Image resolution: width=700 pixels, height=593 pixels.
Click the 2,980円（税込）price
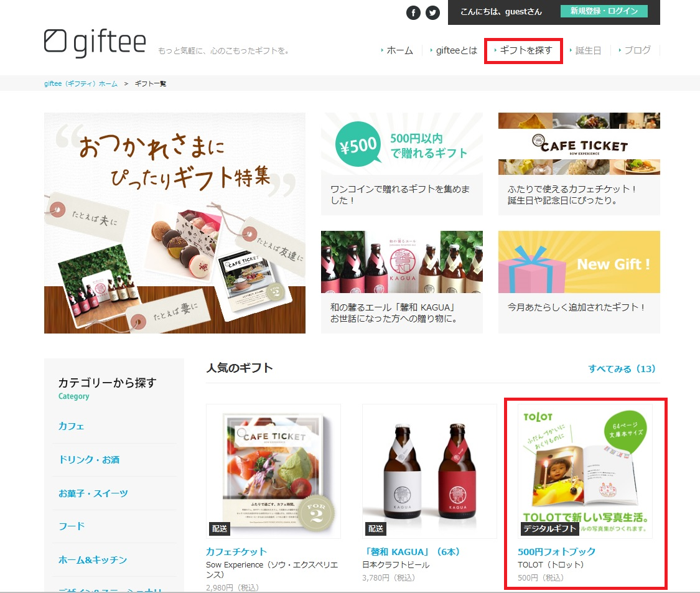tap(233, 587)
